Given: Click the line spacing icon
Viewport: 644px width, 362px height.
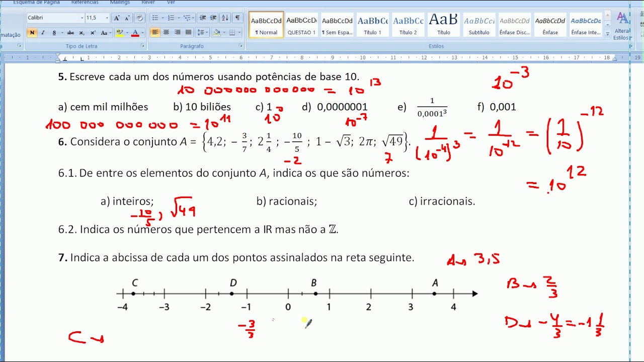Looking at the screenshot, I should pos(202,33).
